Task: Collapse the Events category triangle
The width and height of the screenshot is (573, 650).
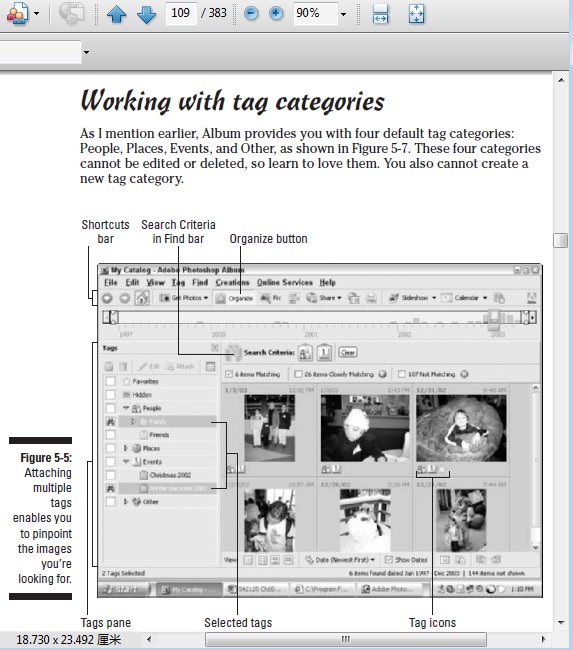Action: 126,461
